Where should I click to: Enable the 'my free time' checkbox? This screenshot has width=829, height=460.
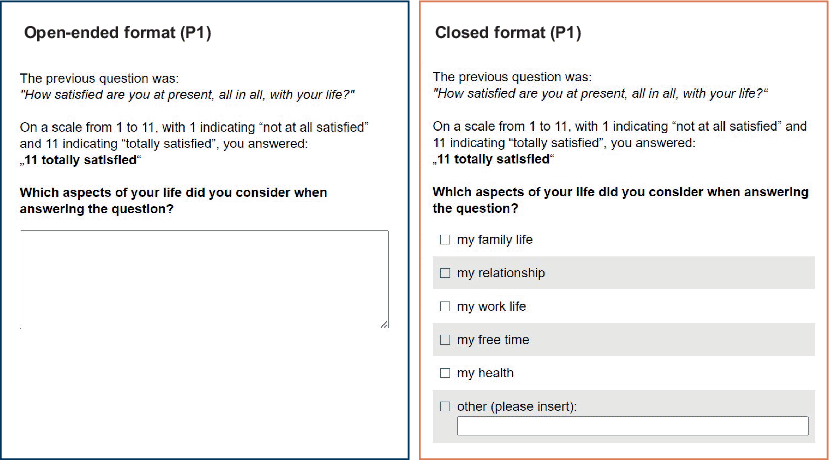445,340
